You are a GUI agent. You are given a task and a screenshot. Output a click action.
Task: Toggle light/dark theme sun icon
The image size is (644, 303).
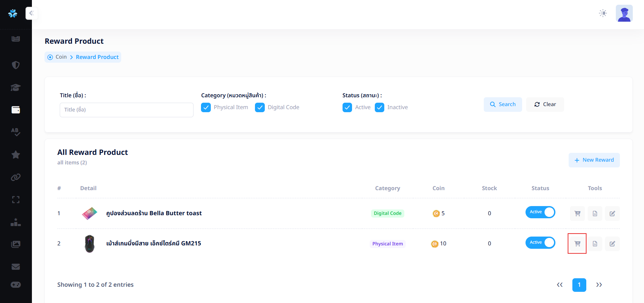pyautogui.click(x=603, y=13)
